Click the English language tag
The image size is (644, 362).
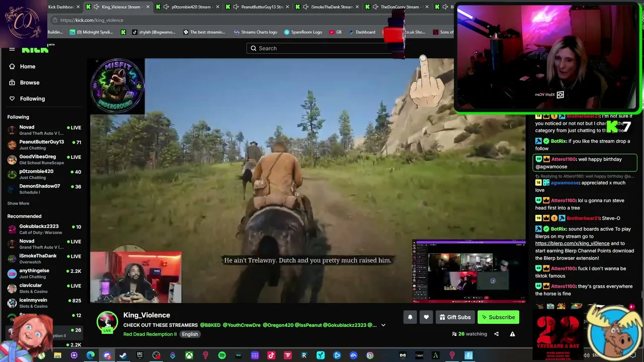[x=190, y=334]
